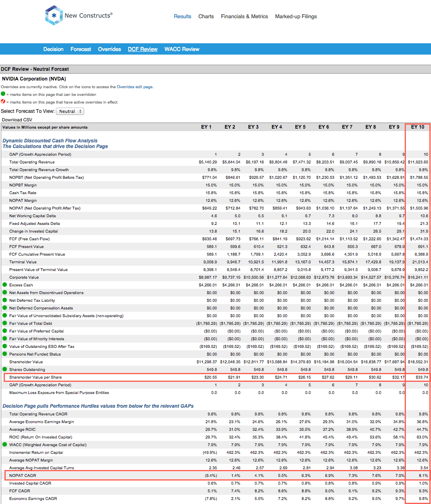The height and width of the screenshot is (504, 431).
Task: Click the red legend icon for active overrides
Action: pos(3,102)
